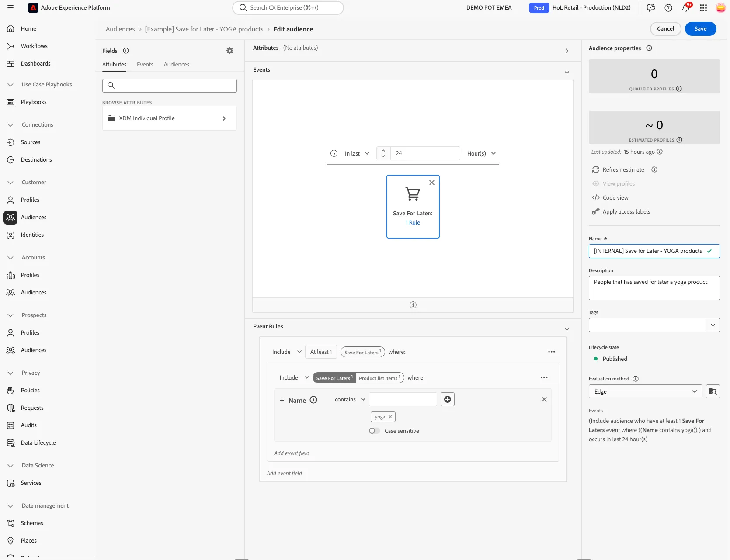Click the info icon next to Fields
This screenshot has height=560, width=730.
(x=126, y=51)
